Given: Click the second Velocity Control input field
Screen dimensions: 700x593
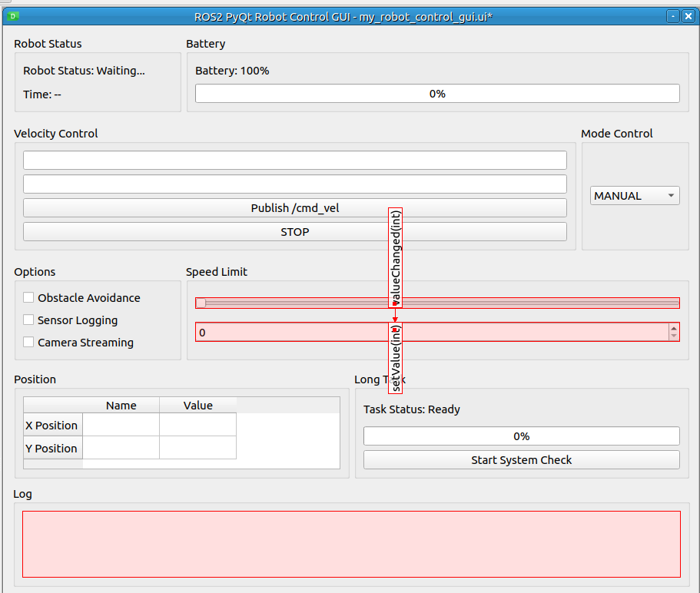Looking at the screenshot, I should [294, 184].
